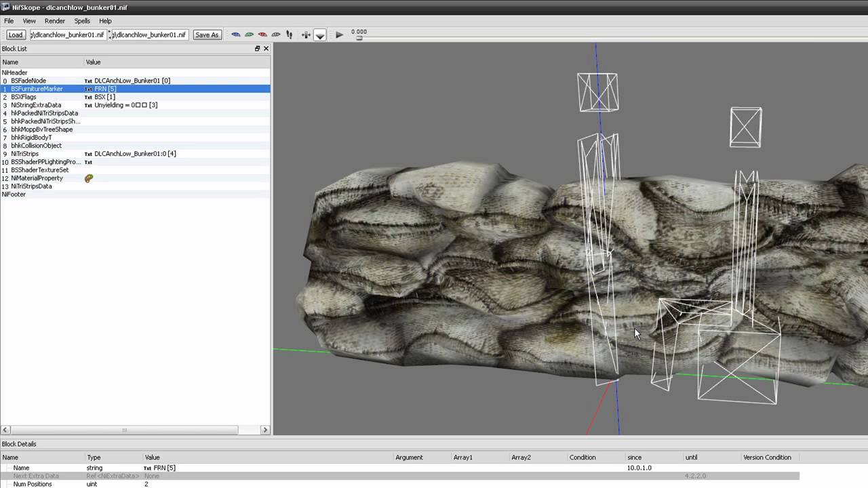Activate the gray eye User view icon
The width and height of the screenshot is (868, 488).
(276, 35)
